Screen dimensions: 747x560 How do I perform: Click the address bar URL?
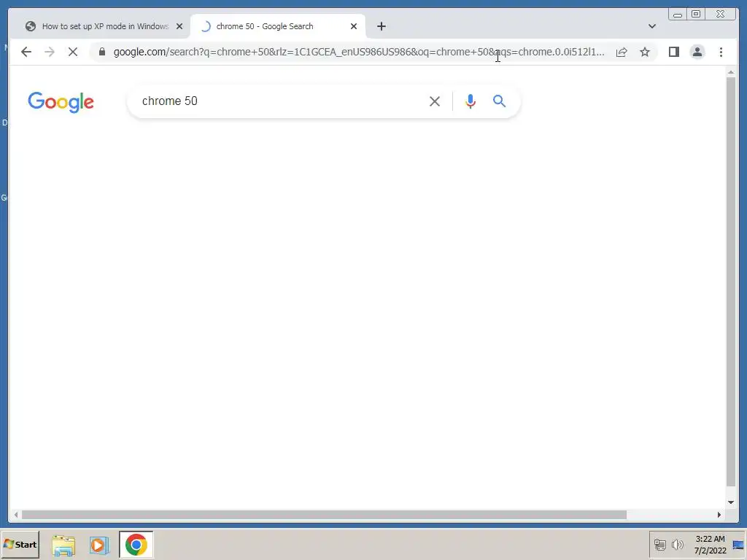tap(359, 52)
